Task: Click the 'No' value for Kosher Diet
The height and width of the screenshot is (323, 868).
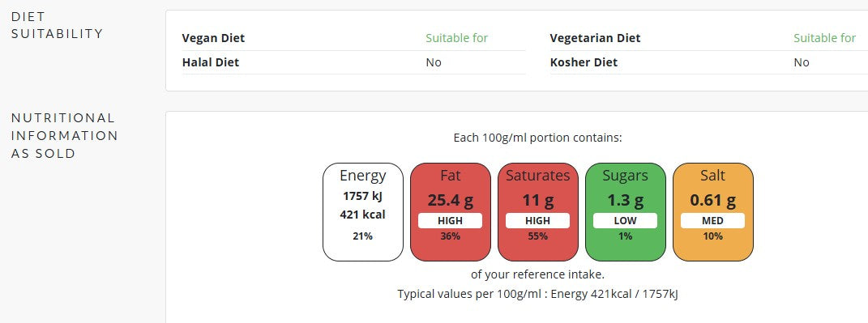Action: tap(802, 62)
